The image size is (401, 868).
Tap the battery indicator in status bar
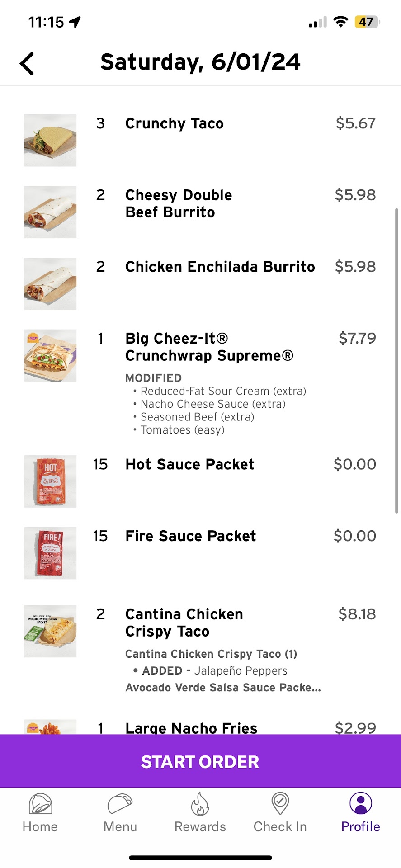click(367, 22)
